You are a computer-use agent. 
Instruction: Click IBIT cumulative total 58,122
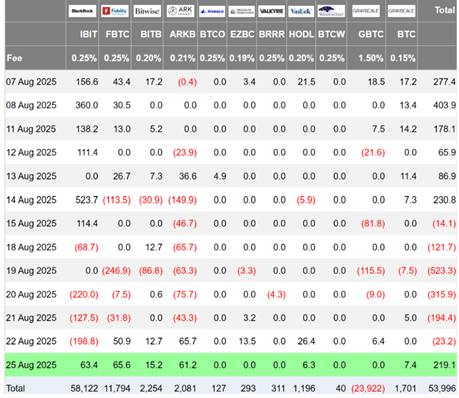coord(84,389)
